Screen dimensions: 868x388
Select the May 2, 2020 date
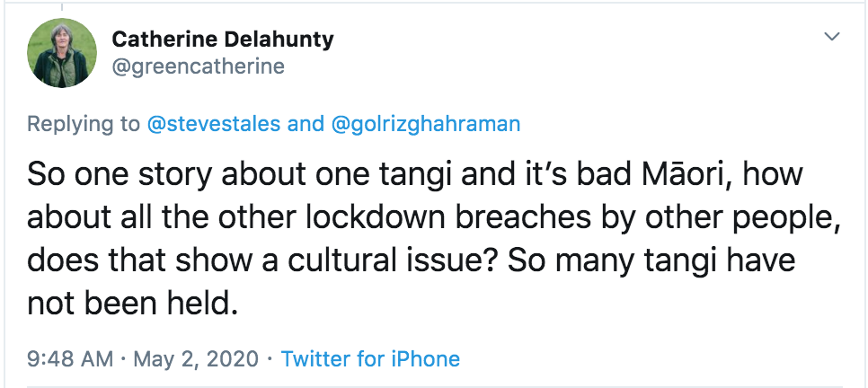click(195, 359)
